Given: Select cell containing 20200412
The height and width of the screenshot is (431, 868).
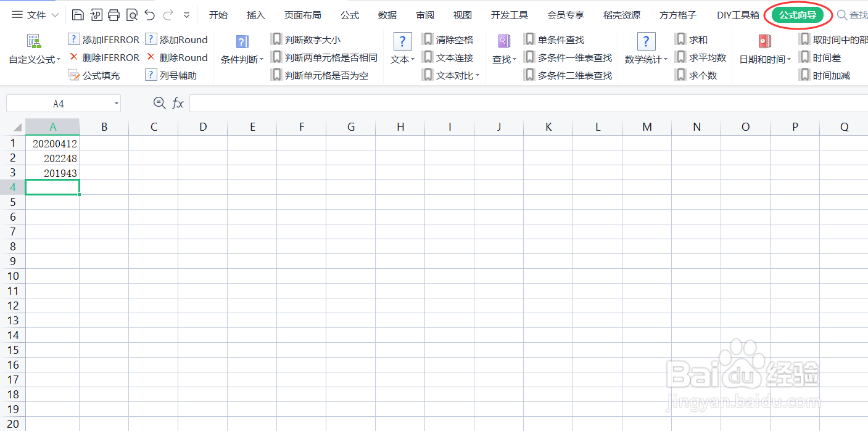Looking at the screenshot, I should (52, 143).
